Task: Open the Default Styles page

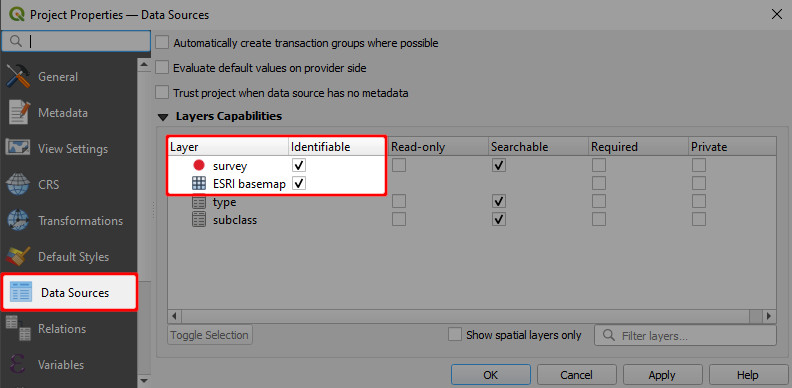Action: (68, 257)
